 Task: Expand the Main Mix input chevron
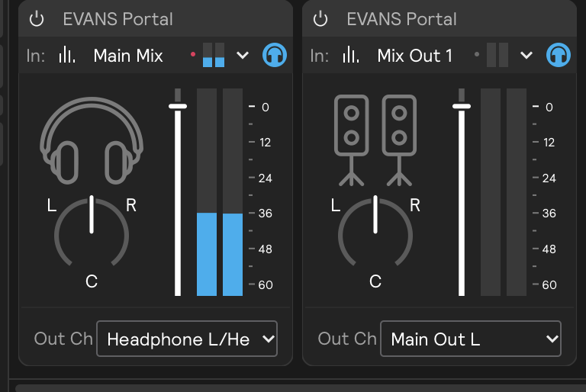pos(243,55)
